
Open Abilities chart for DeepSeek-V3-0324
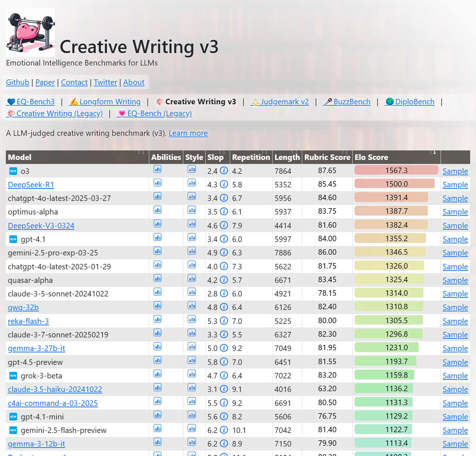(158, 224)
